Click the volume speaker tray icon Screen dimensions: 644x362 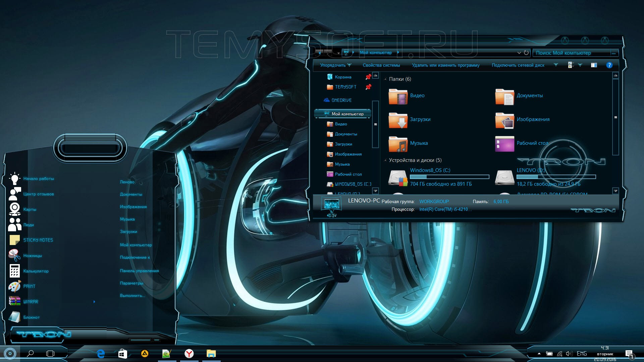(569, 354)
